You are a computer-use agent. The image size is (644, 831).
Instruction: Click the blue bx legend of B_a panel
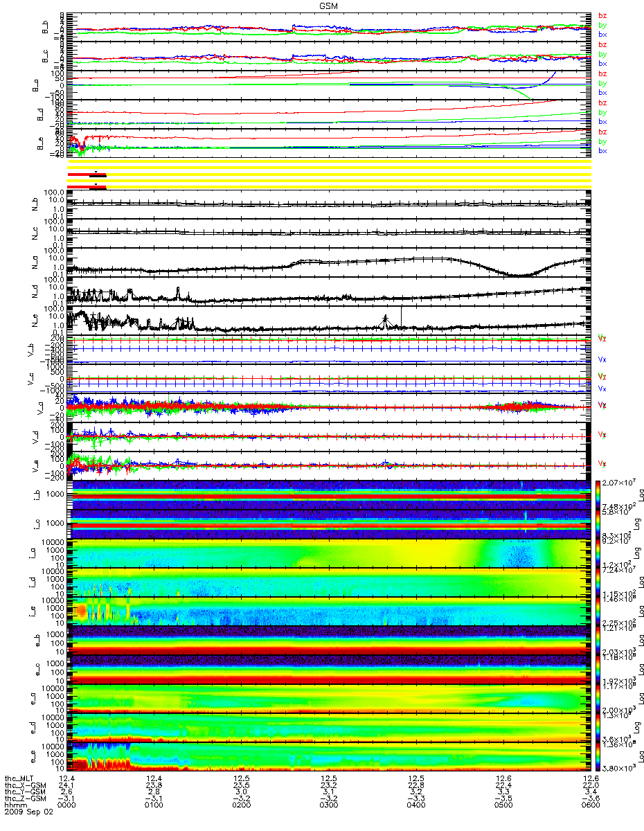pos(602,92)
